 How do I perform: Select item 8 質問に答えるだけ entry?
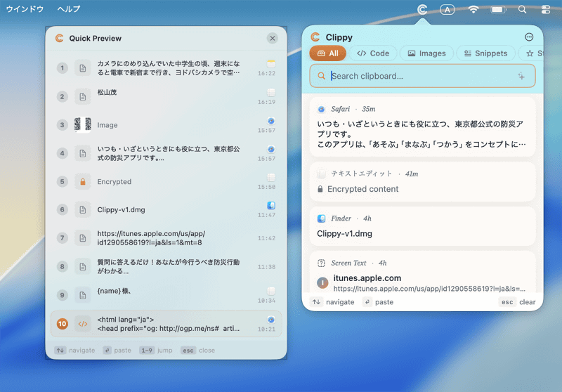(166, 266)
